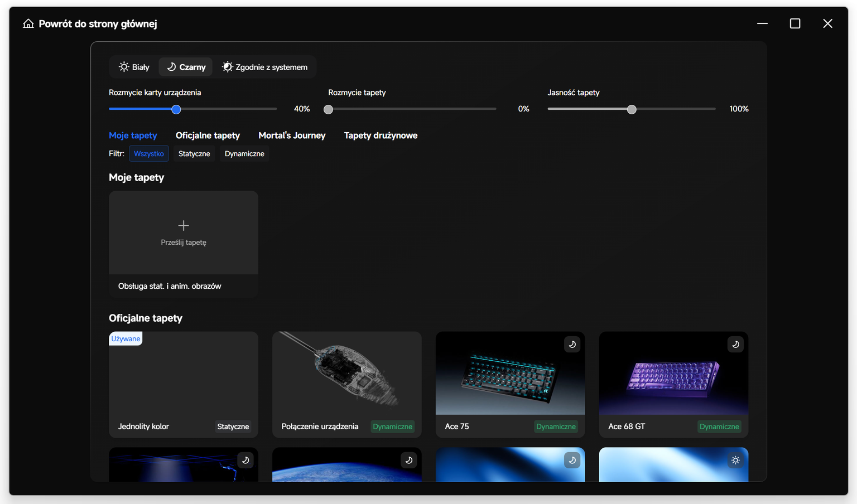Viewport: 857px width, 504px height.
Task: Switch theme to Biały
Action: coord(134,67)
